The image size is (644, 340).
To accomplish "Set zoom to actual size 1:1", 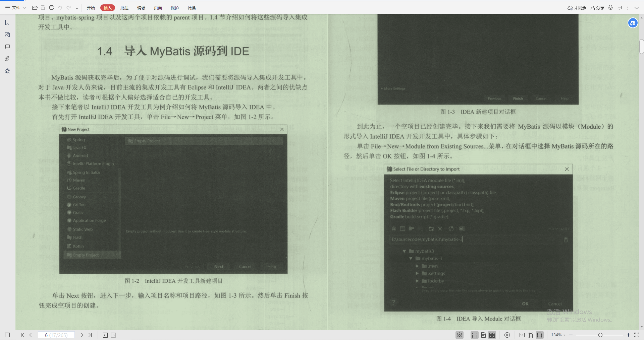I will tap(522, 335).
